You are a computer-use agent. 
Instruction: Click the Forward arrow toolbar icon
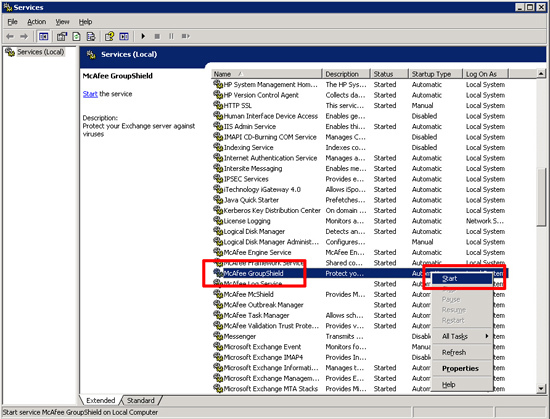(x=24, y=36)
